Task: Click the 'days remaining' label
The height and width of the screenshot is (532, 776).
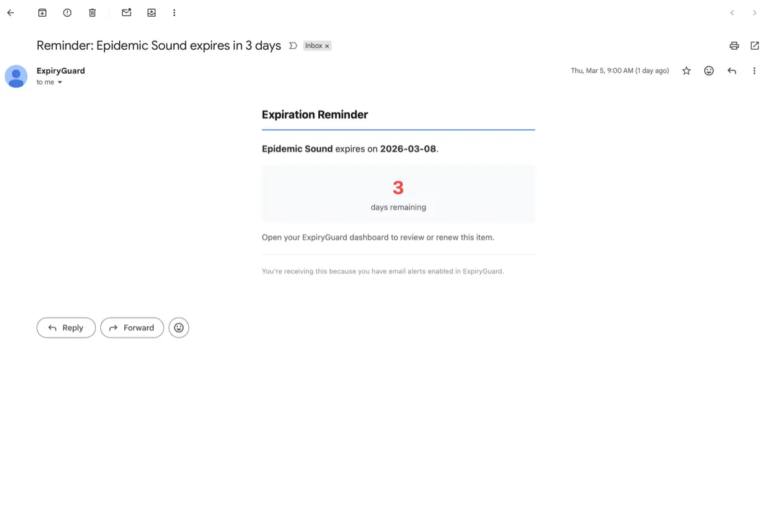Action: pyautogui.click(x=398, y=207)
